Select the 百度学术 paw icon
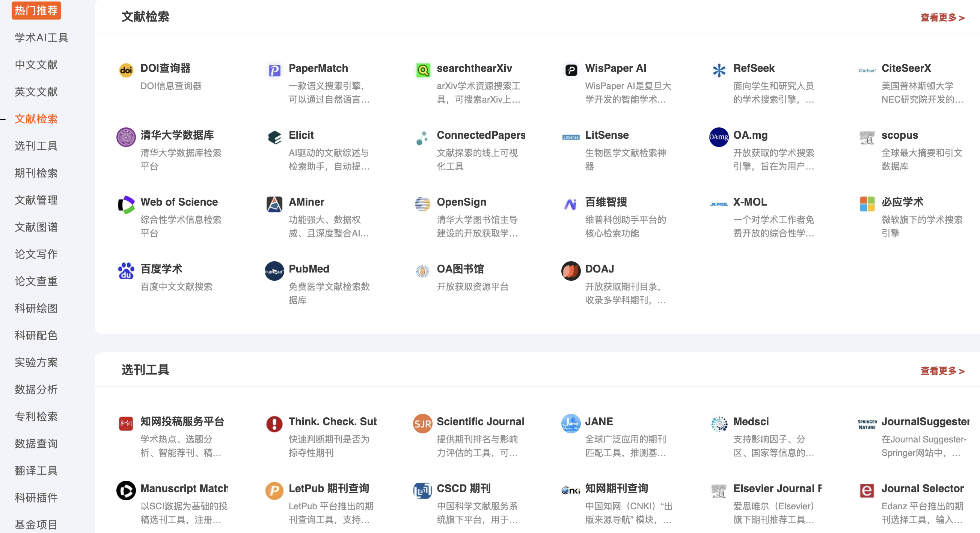Viewport: 980px width, 533px height. pyautogui.click(x=126, y=271)
